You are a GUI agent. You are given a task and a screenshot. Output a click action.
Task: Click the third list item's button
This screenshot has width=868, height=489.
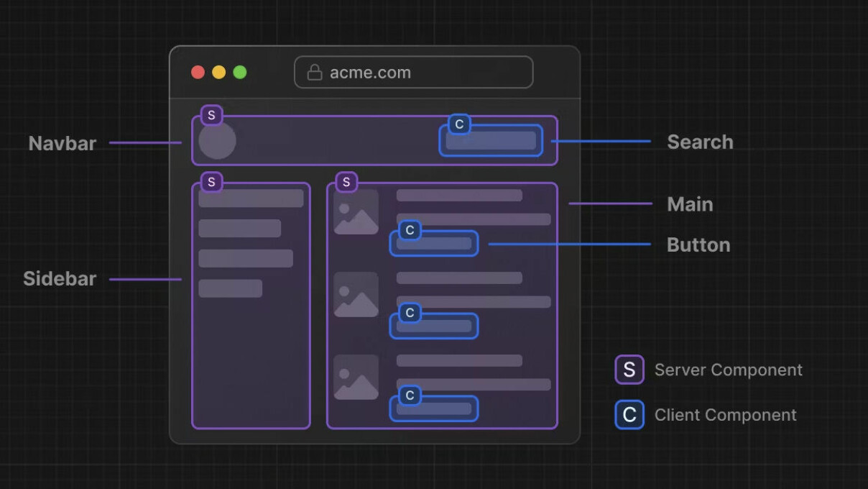pyautogui.click(x=434, y=408)
